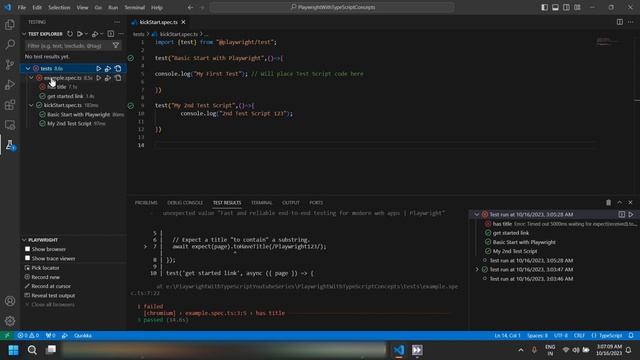Open the Run Tests dropdown arrow

click(86, 34)
